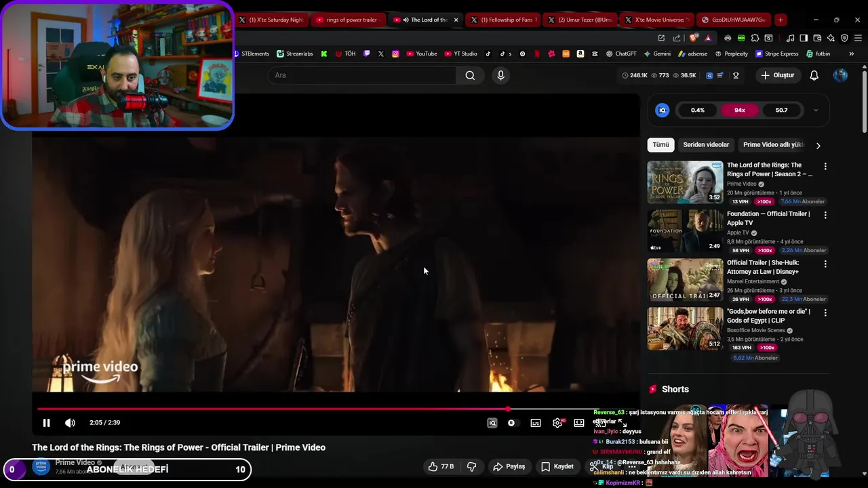Open the Twitch bookmark icon

point(367,54)
